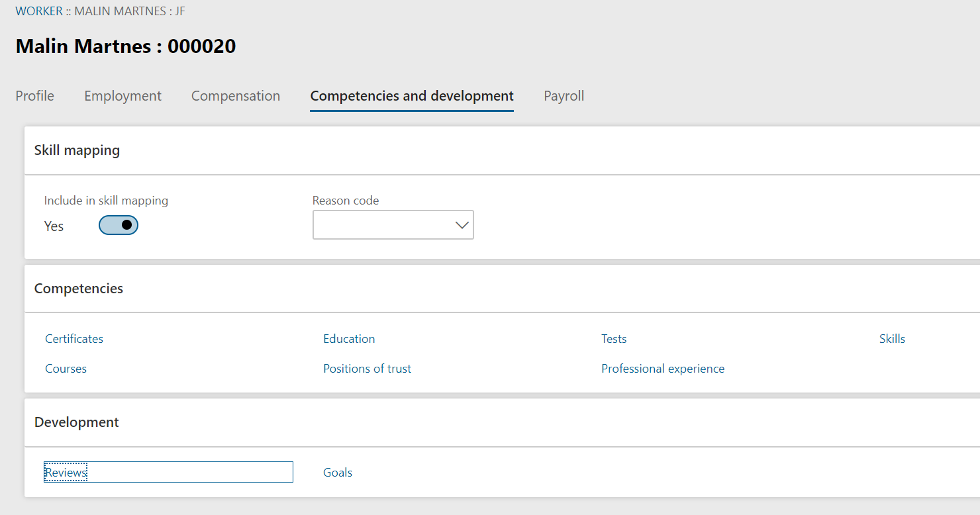Switch to the Employment tab
This screenshot has height=515, width=980.
(x=122, y=95)
